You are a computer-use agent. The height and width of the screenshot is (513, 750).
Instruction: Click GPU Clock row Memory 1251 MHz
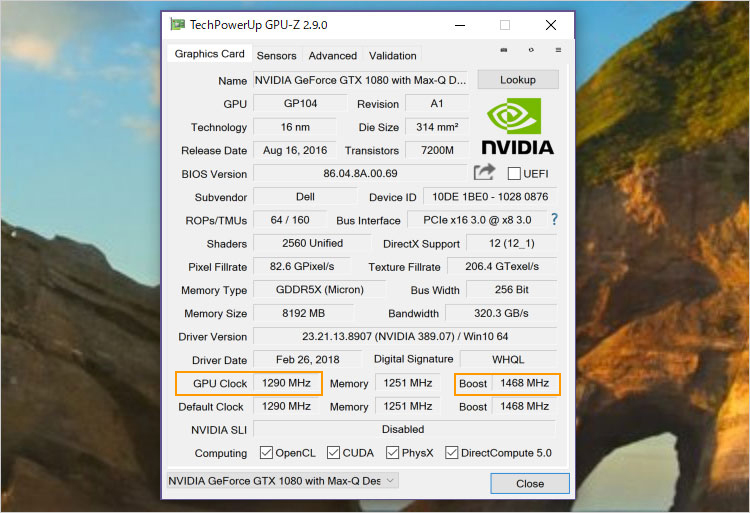click(408, 383)
